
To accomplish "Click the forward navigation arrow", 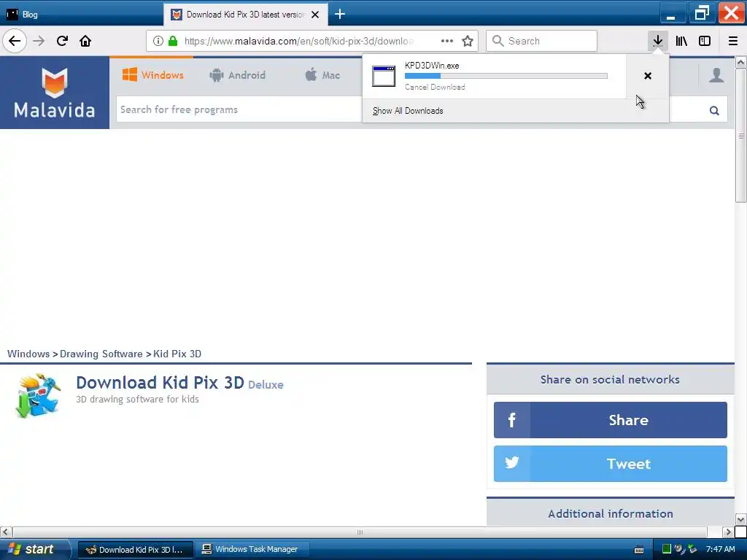I will pos(39,41).
